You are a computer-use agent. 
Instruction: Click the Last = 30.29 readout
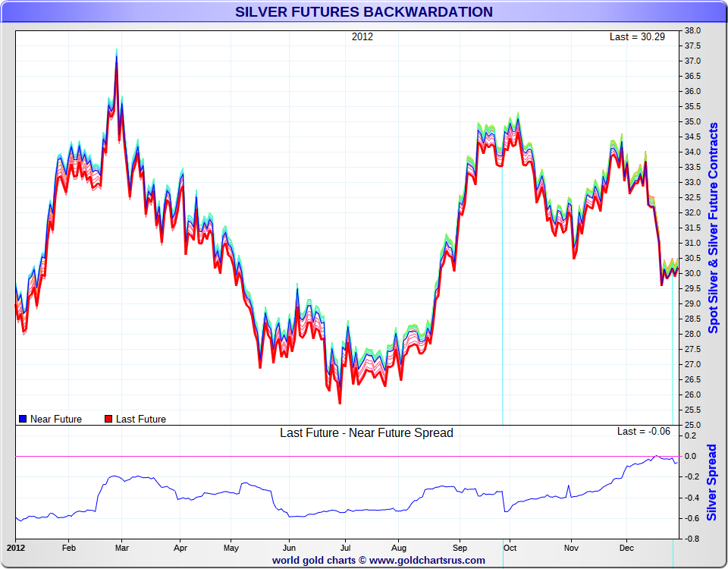coord(637,36)
